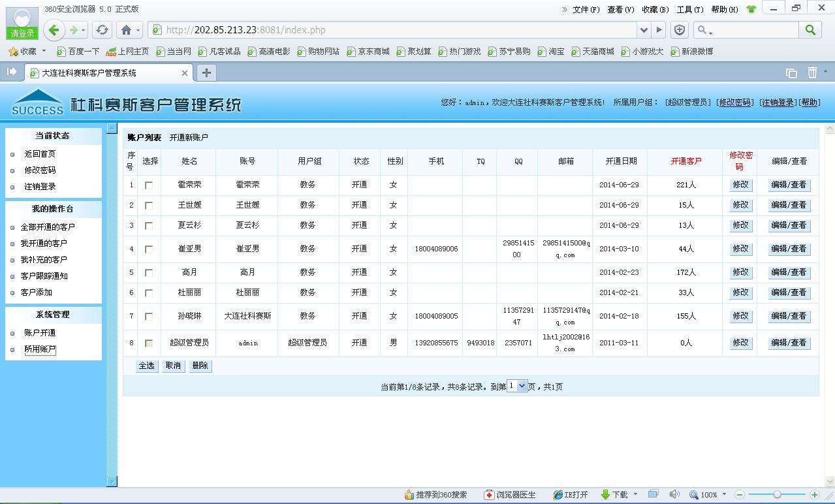Click the 删除 button

coord(200,366)
